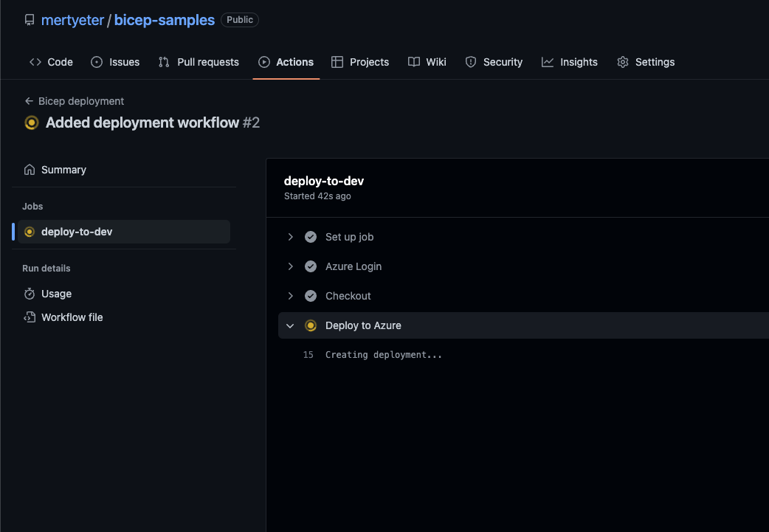Open the Code tab
The image size is (769, 532).
click(x=51, y=62)
